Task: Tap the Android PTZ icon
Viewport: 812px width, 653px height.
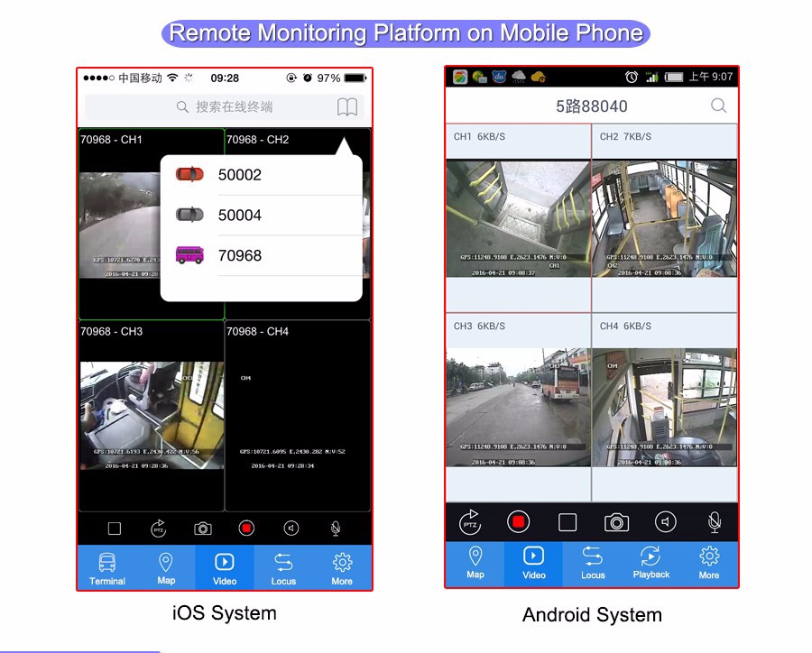Action: point(470,521)
